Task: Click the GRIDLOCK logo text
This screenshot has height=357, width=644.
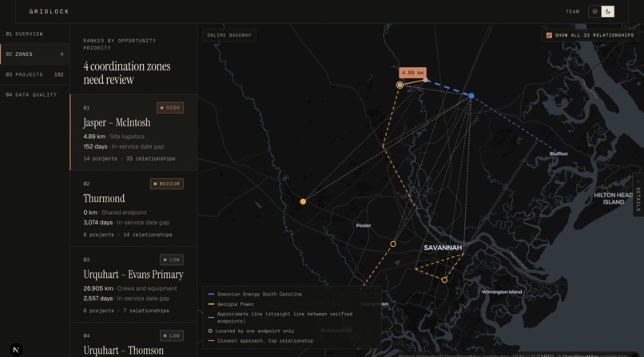Action: tap(50, 11)
